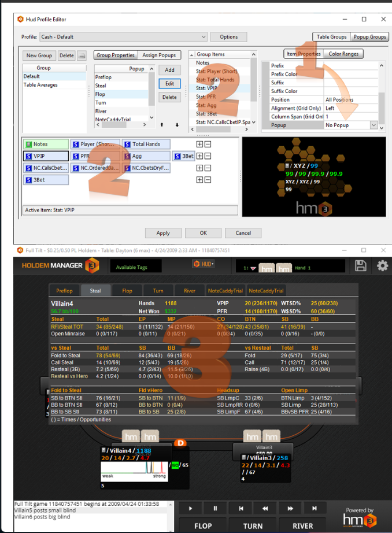392x533 pixels.
Task: Remove a column from the VPIP row
Action: pyautogui.click(x=208, y=156)
